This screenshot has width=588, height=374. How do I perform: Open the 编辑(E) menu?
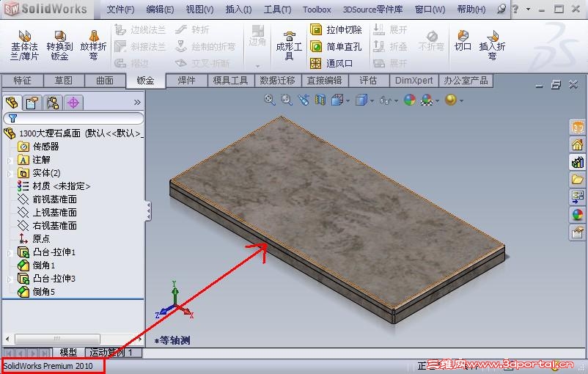pyautogui.click(x=160, y=10)
